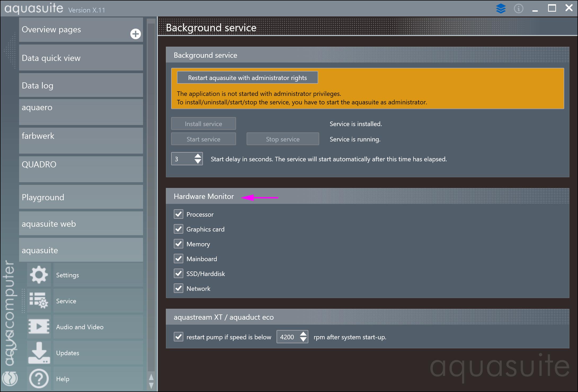This screenshot has width=578, height=392.
Task: Click sidebar scroll up arrow
Action: 151,377
